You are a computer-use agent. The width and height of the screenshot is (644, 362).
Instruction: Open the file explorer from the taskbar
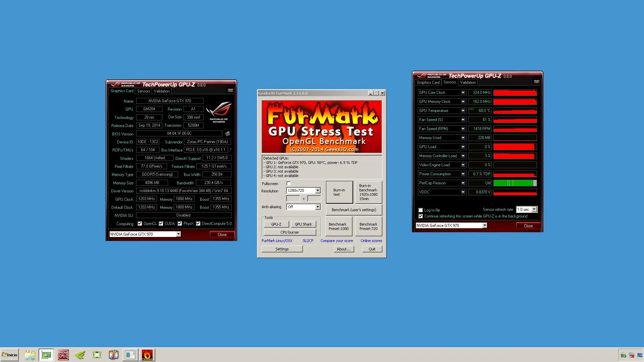30,355
